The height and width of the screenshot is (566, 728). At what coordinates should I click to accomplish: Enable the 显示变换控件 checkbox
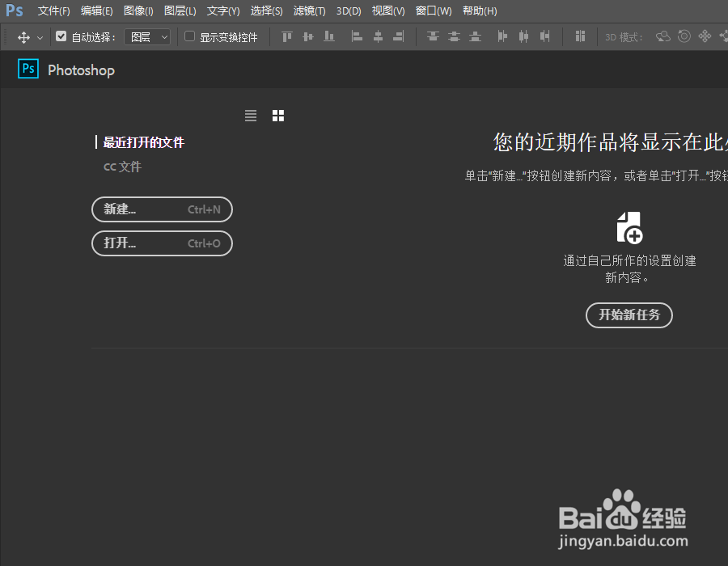click(x=189, y=36)
